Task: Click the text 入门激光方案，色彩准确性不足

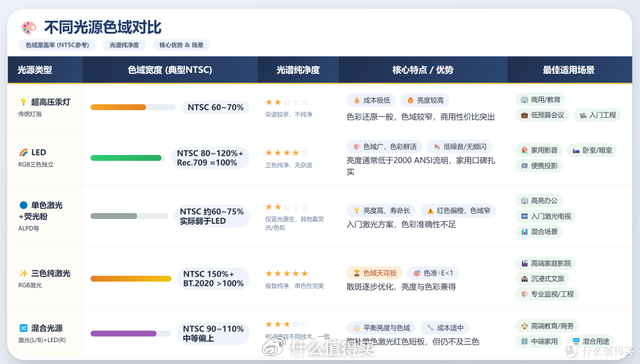Action: coord(401,224)
